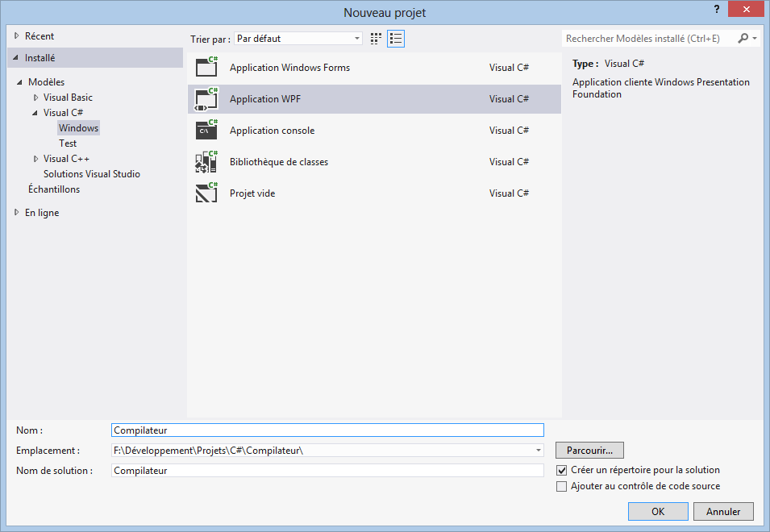The image size is (770, 532).
Task: Switch to small icons grid view
Action: coord(376,39)
